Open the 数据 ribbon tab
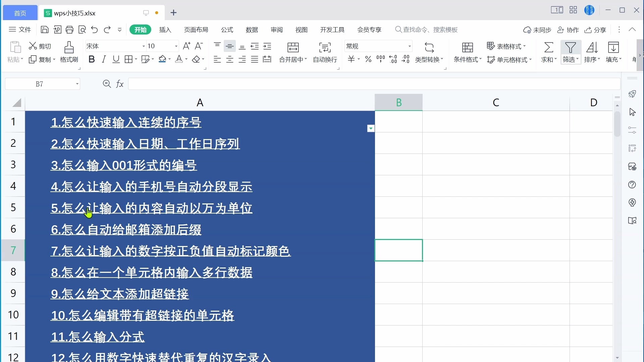The image size is (644, 362). 252,30
